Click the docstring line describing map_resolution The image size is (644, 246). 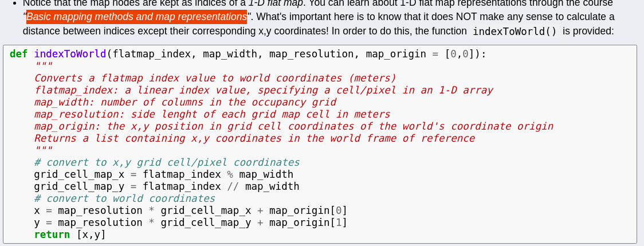tap(212, 114)
